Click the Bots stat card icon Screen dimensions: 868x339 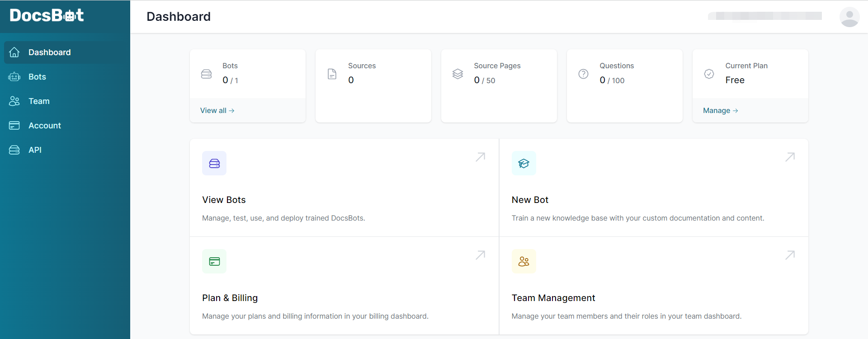coord(206,74)
